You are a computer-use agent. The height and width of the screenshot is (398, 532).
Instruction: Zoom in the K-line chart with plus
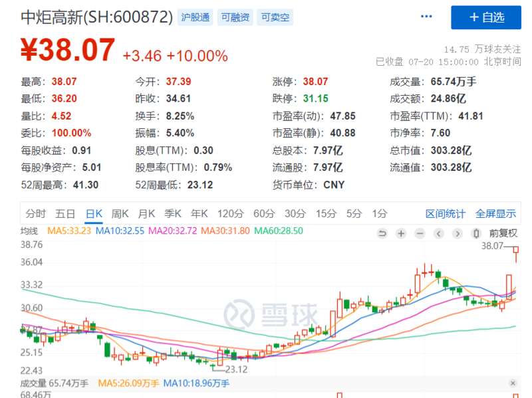pos(401,233)
